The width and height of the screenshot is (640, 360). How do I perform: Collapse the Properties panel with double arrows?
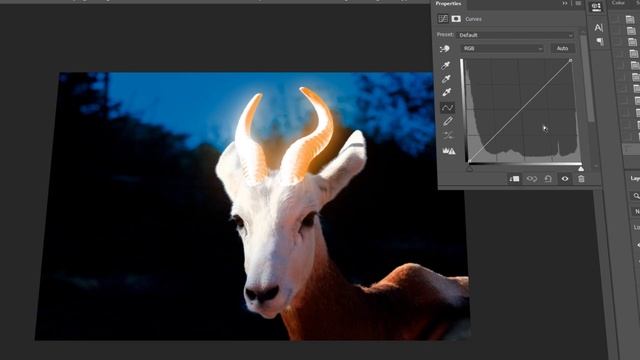click(565, 3)
